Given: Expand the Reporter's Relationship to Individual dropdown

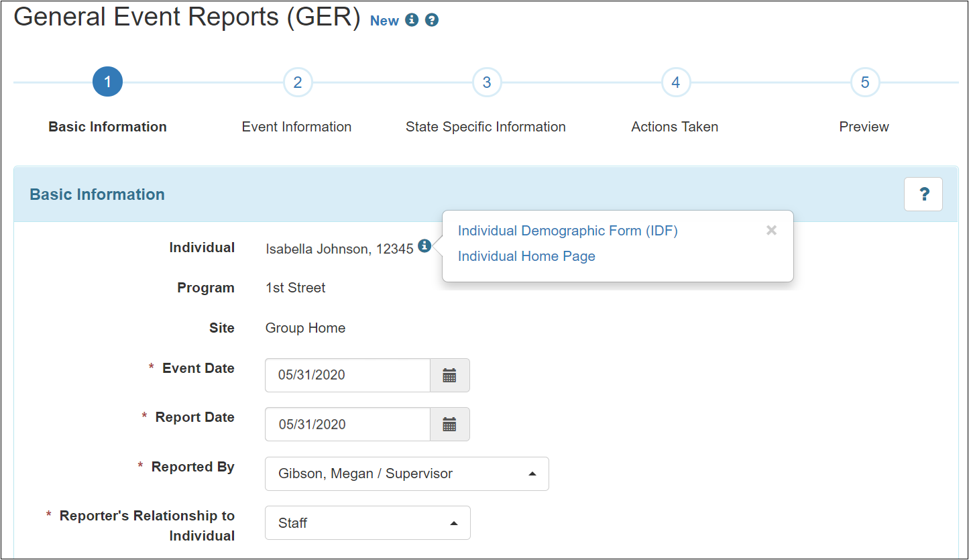Looking at the screenshot, I should tap(367, 523).
